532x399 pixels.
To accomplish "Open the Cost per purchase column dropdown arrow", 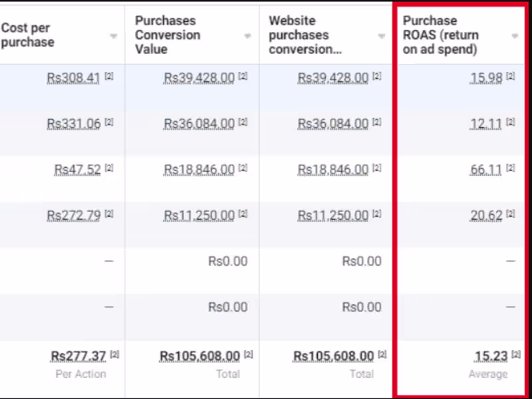I will coord(114,36).
